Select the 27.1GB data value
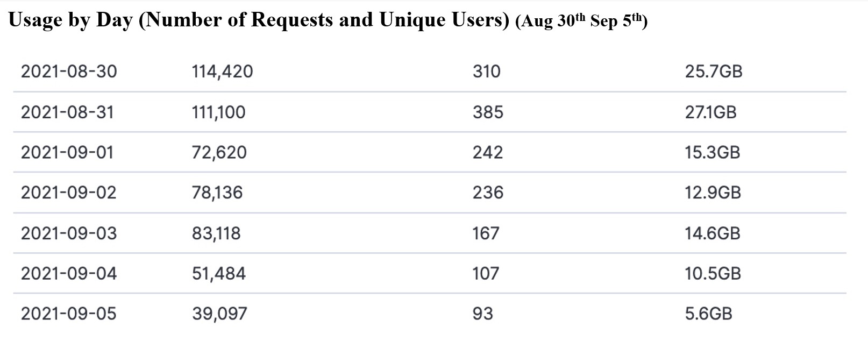The image size is (868, 341). pos(710,112)
